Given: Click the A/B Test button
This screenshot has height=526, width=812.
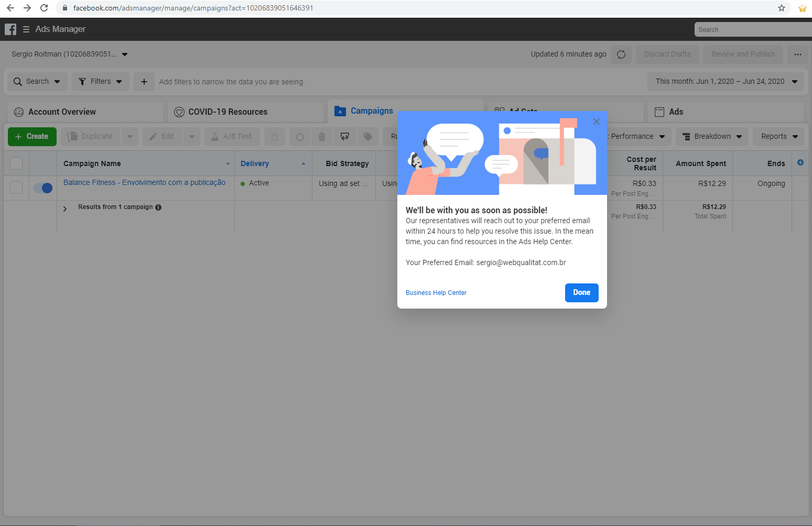Looking at the screenshot, I should (232, 137).
